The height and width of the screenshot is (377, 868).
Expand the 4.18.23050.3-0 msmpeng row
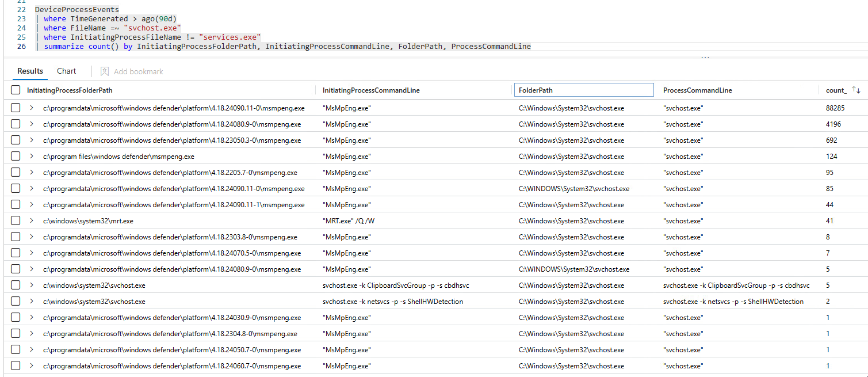pos(32,140)
